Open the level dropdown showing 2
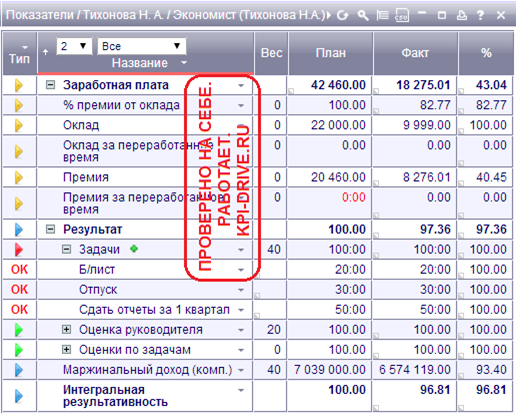Image resolution: width=516 pixels, height=415 pixels. pyautogui.click(x=74, y=46)
